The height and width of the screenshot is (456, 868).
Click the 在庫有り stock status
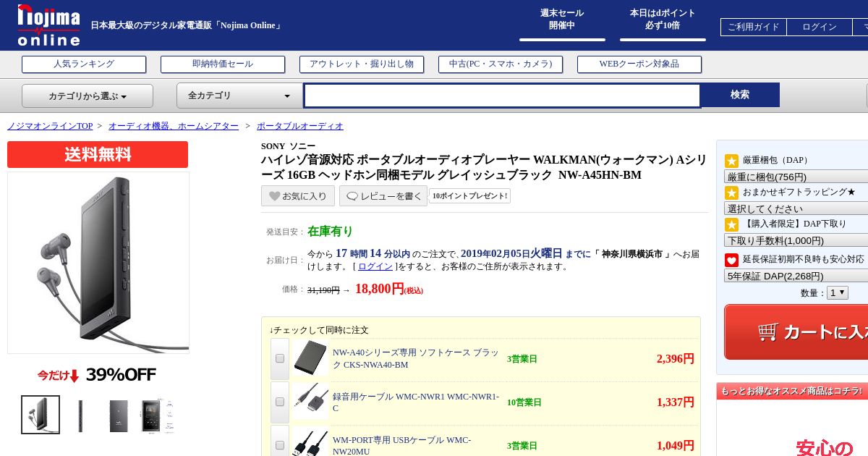pos(330,232)
